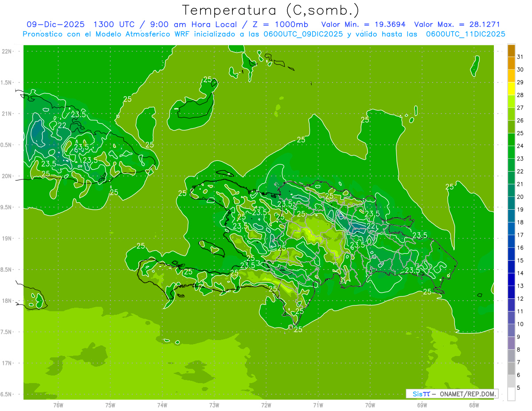Click the color scale value "24"
The height and width of the screenshot is (411, 532).
point(520,146)
